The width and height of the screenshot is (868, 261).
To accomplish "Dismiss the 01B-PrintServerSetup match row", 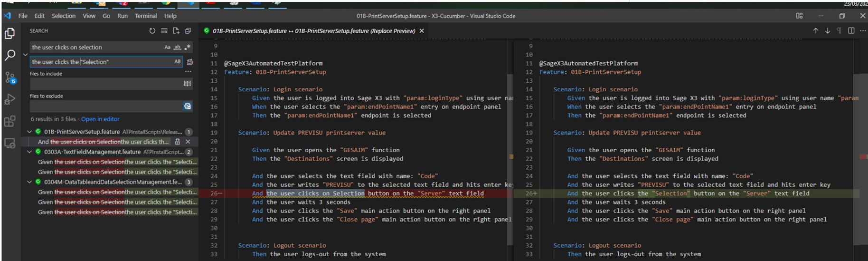I will [x=188, y=142].
